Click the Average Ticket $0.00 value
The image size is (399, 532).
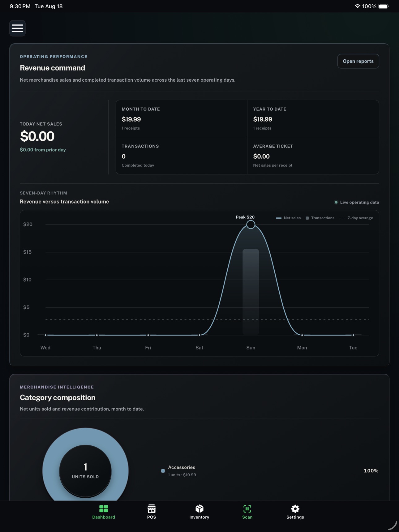coord(261,157)
